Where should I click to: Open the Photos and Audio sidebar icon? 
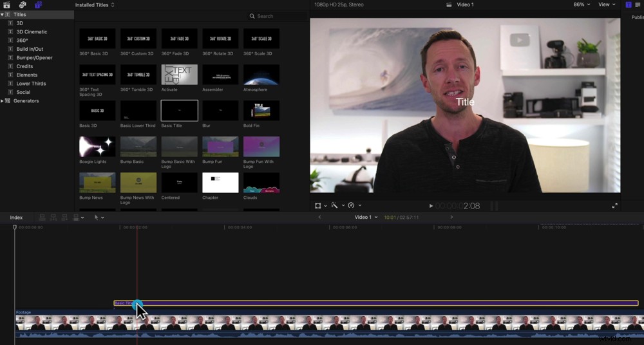[23, 5]
